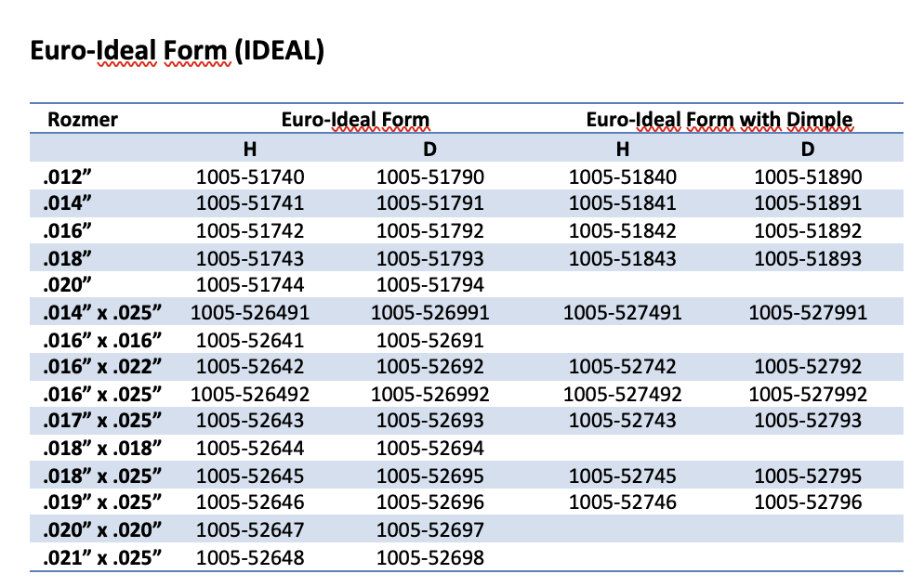This screenshot has height=587, width=924.
Task: Click the Euro-Ideal Form (IDEAL) heading
Action: point(177,51)
